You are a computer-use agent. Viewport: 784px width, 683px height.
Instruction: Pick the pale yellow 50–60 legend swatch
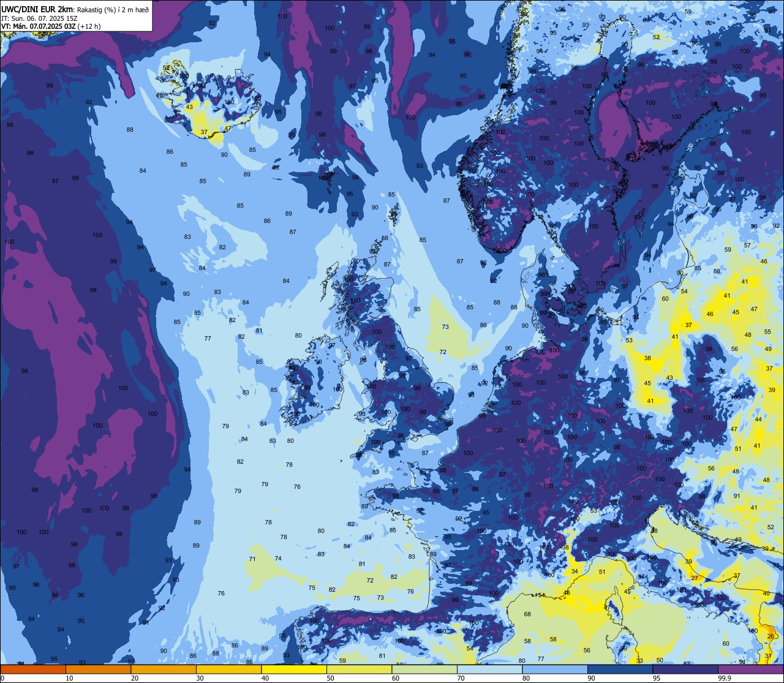click(x=359, y=669)
